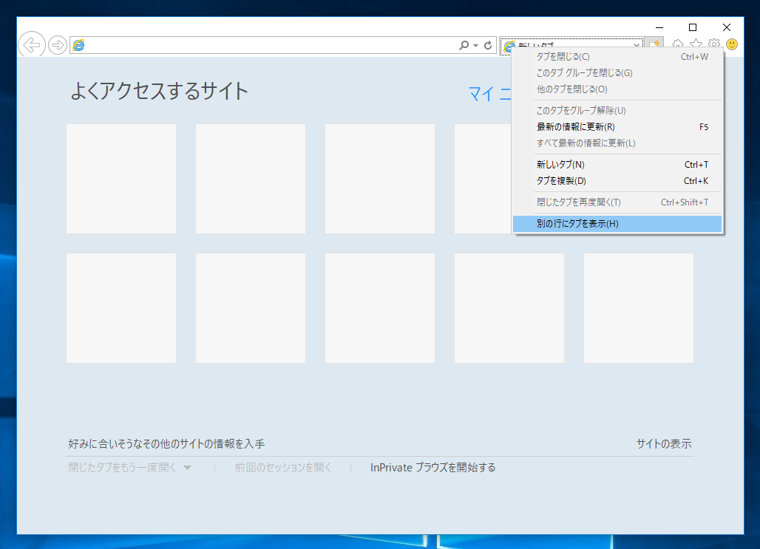The height and width of the screenshot is (549, 760).
Task: Open the first bottom-row site tile
Action: point(121,308)
